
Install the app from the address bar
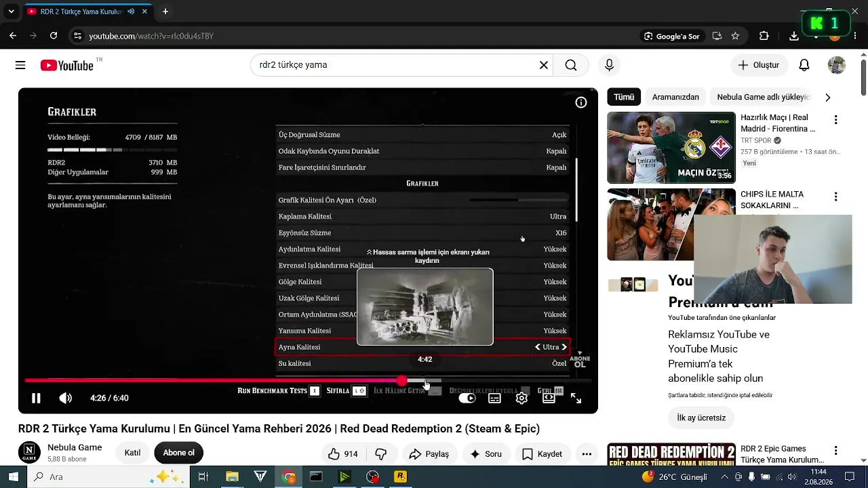point(717,36)
